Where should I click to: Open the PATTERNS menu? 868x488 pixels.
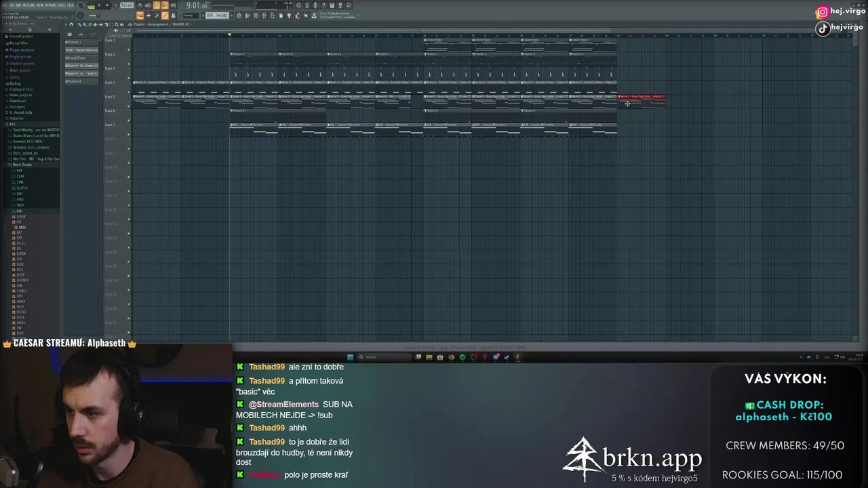click(x=28, y=5)
